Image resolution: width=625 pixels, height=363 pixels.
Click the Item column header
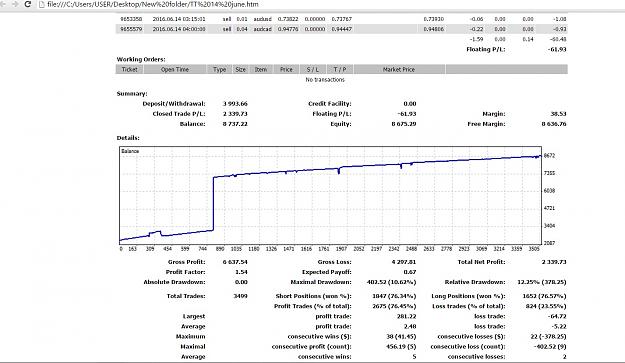tap(261, 69)
